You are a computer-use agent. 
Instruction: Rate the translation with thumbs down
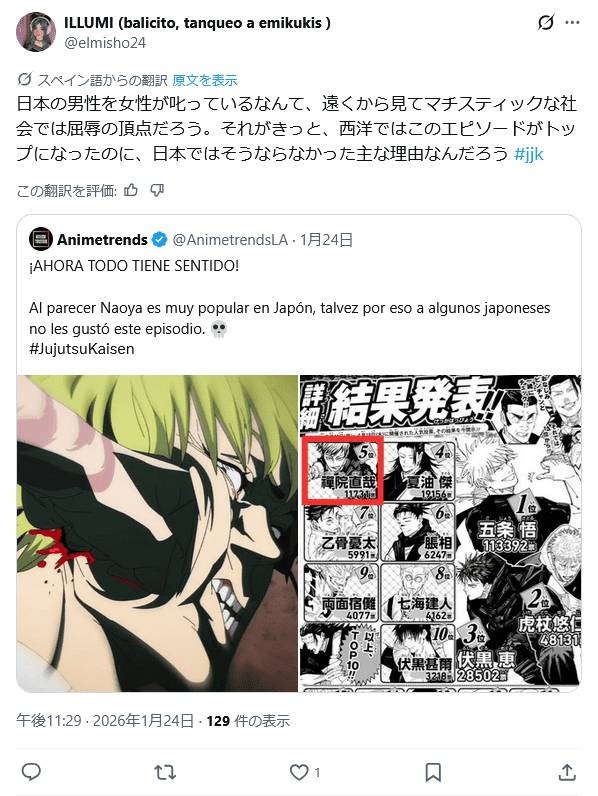pyautogui.click(x=157, y=190)
